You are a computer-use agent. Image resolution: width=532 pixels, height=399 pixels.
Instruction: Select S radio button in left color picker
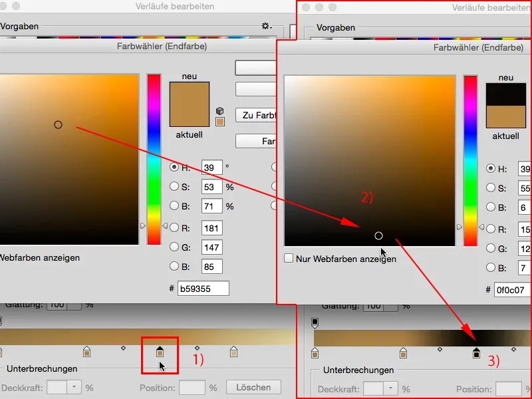tap(174, 186)
